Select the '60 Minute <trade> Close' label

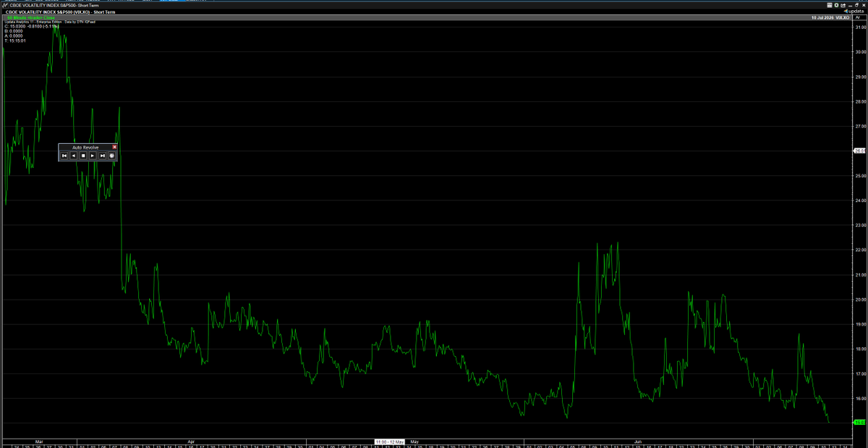pos(30,17)
